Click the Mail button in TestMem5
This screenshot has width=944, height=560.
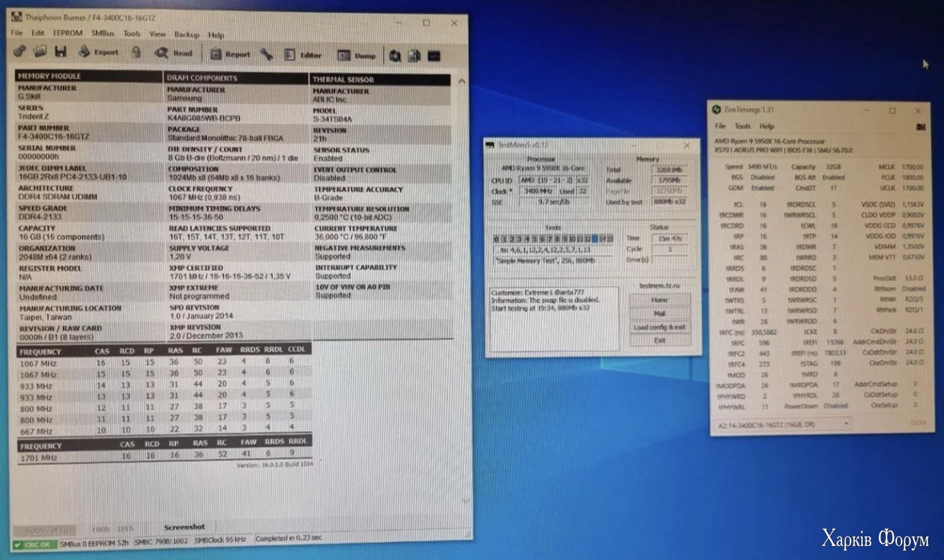coord(659,313)
